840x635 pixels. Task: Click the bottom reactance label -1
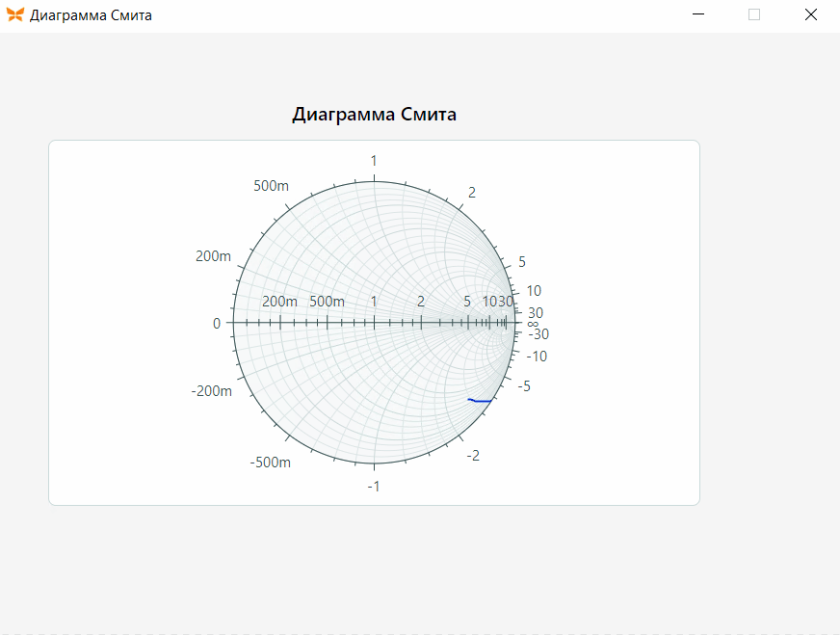pos(374,487)
